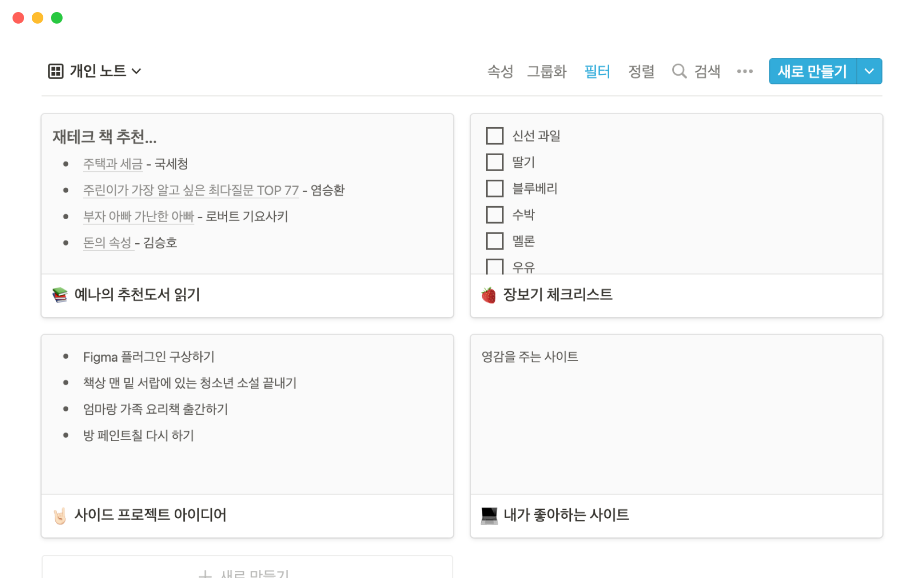Check the 신선 과일 checkbox
Screen dimensions: 924x578
tap(494, 136)
